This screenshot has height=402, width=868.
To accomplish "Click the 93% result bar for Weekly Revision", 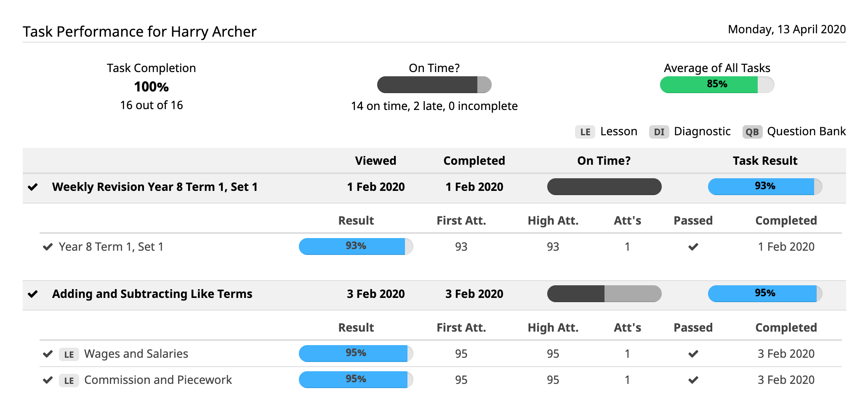I will [764, 187].
